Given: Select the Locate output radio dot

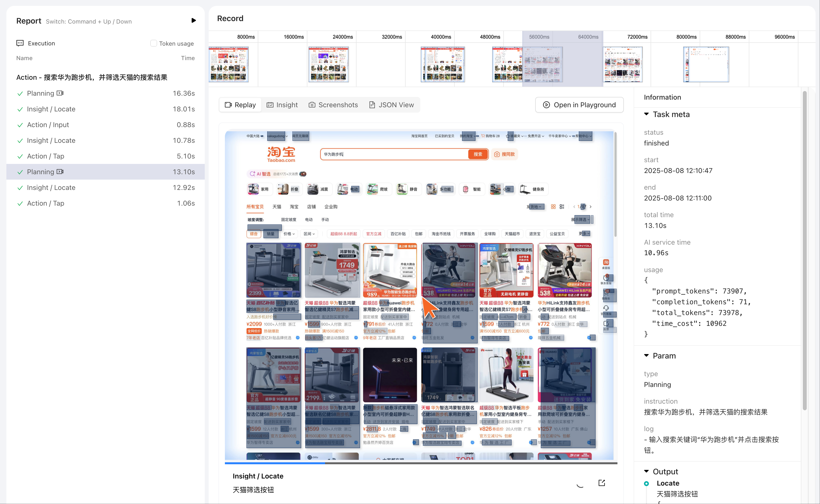Looking at the screenshot, I should (646, 483).
